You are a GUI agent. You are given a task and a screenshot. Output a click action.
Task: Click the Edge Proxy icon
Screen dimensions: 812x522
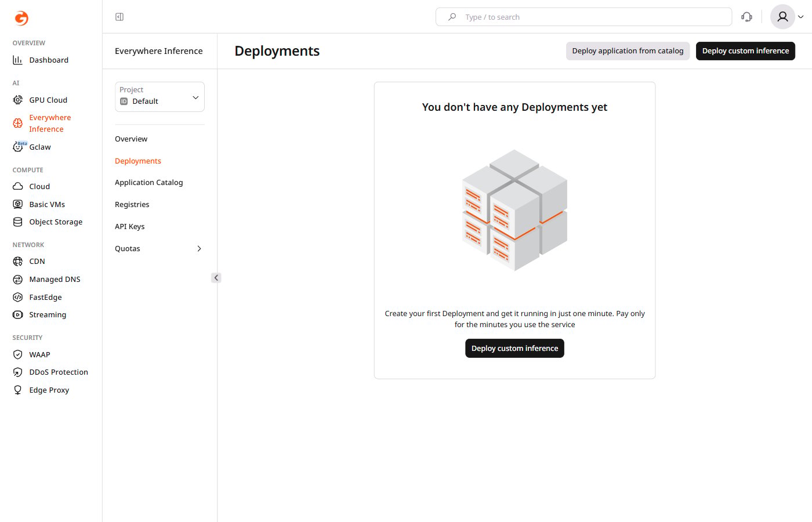coord(18,390)
